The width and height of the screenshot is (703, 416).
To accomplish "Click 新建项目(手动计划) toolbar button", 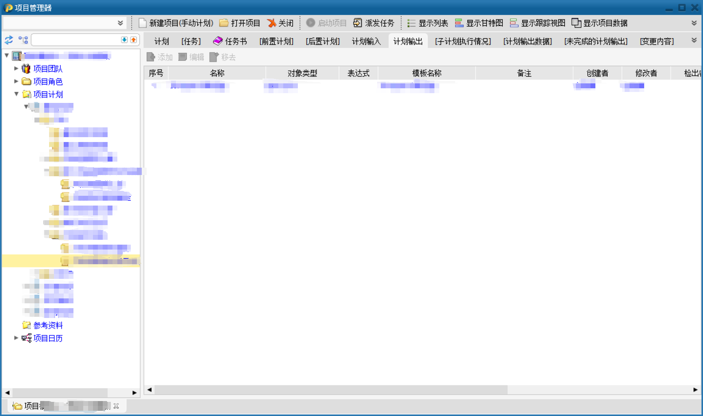I will 176,23.
